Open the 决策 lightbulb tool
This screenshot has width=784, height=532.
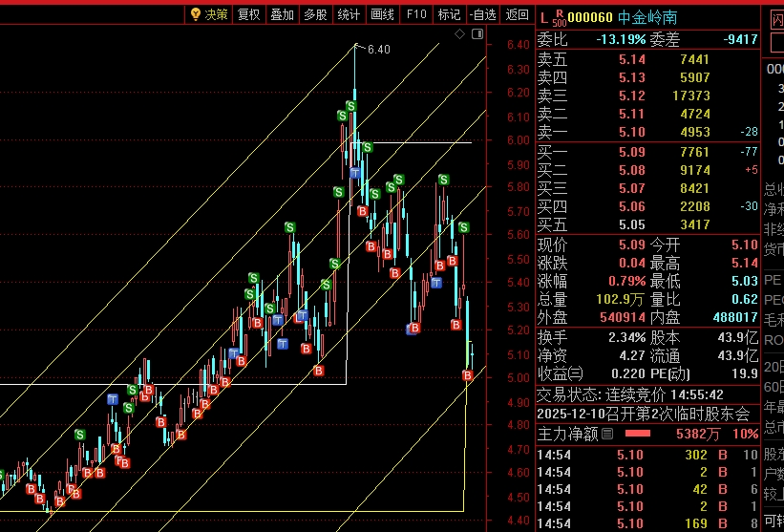(x=209, y=14)
